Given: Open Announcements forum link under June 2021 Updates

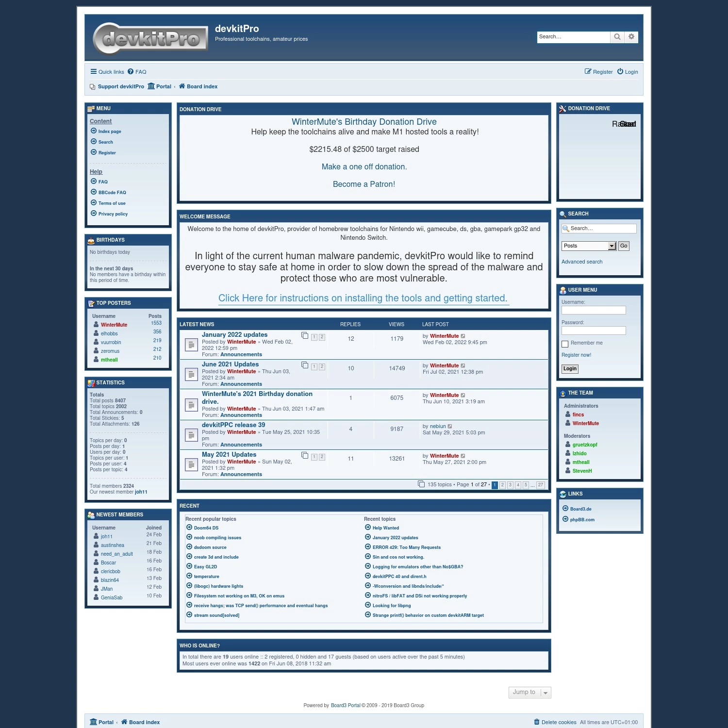Looking at the screenshot, I should (241, 384).
